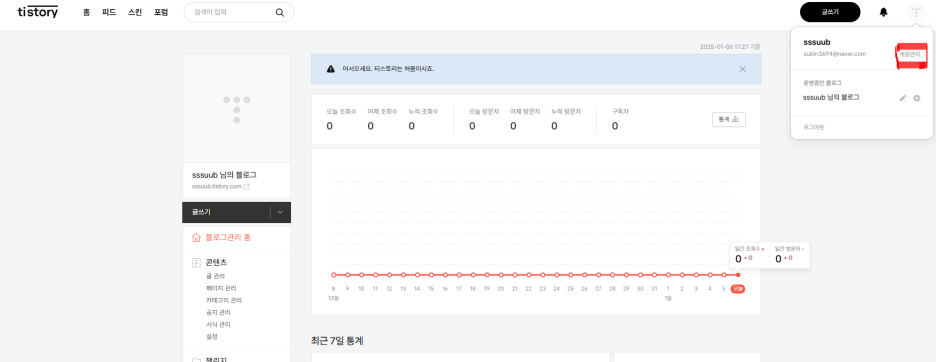Click the blog profile image placeholder
This screenshot has height=362, width=936.
[236, 108]
